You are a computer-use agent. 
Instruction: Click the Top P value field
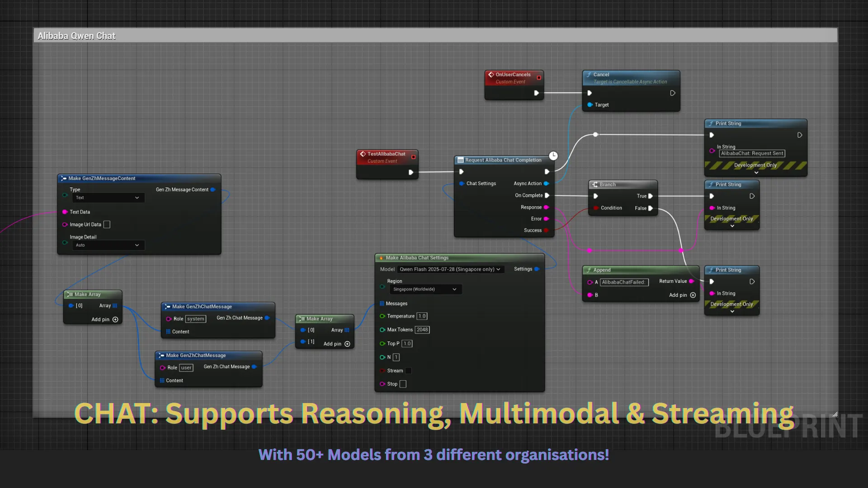pyautogui.click(x=407, y=343)
